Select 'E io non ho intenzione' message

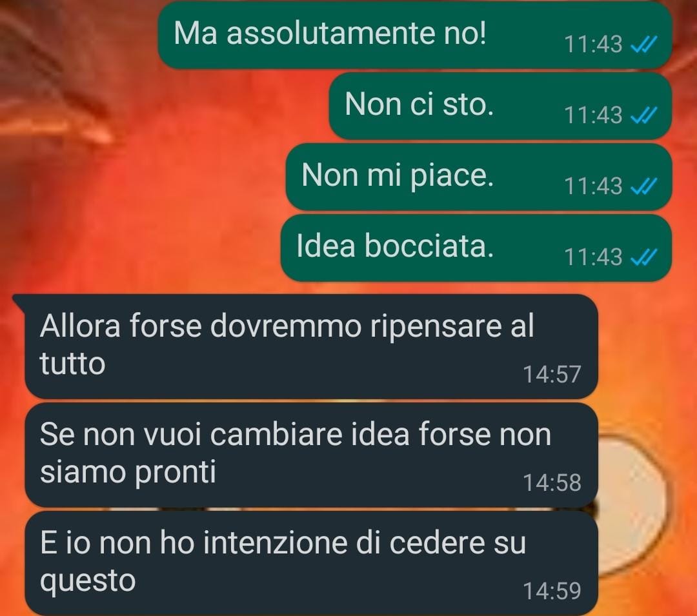311,562
